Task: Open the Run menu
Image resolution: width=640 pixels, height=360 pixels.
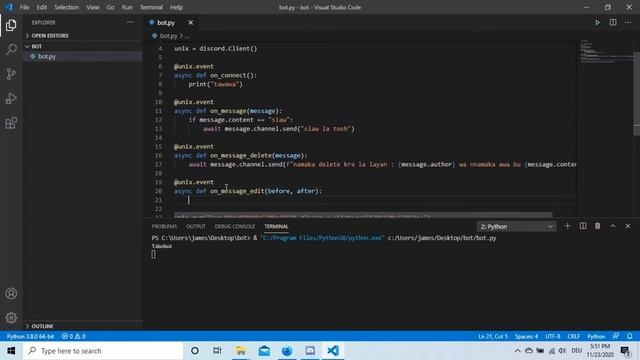Action: click(x=127, y=7)
